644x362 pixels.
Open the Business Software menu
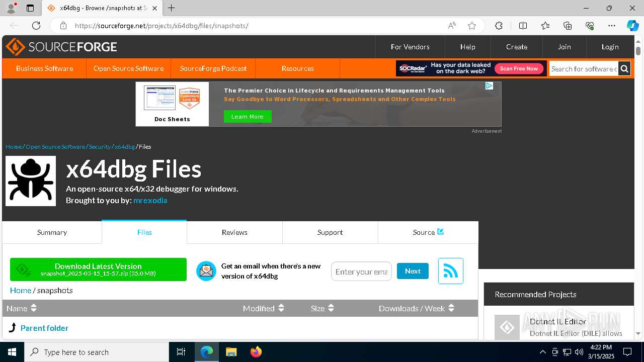(x=44, y=68)
